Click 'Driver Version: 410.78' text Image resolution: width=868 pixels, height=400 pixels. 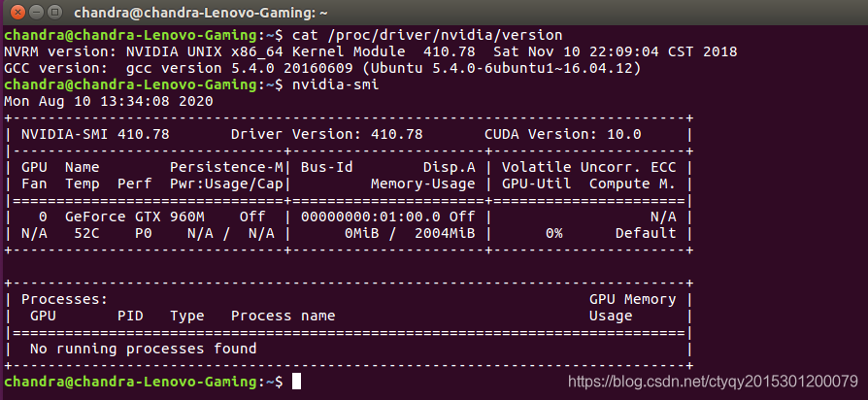click(x=326, y=134)
